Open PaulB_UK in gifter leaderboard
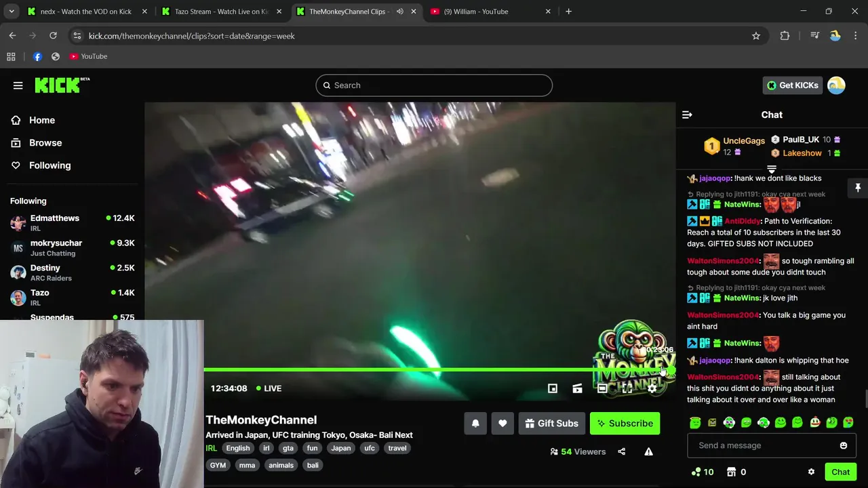The height and width of the screenshot is (488, 868). pyautogui.click(x=801, y=140)
